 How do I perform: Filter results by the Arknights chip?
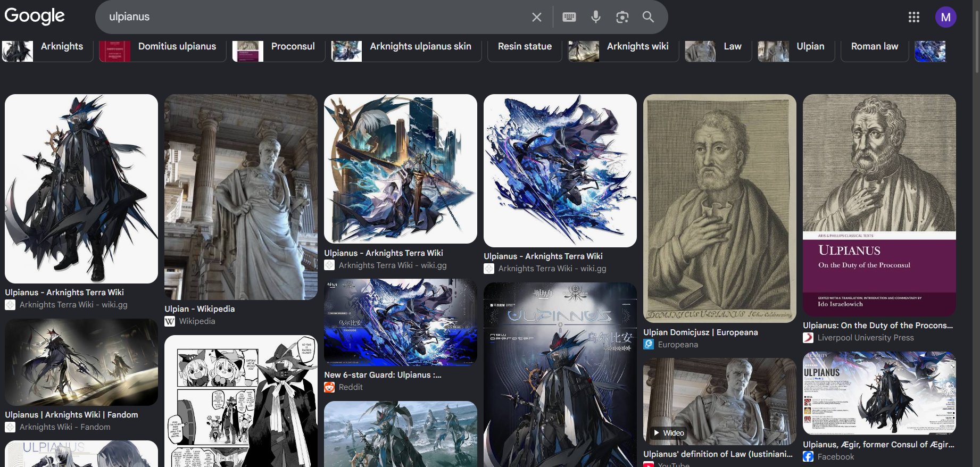click(48, 51)
